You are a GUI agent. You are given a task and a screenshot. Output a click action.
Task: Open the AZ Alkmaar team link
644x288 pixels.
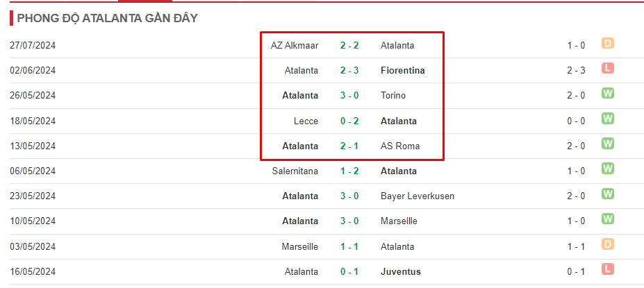[295, 46]
